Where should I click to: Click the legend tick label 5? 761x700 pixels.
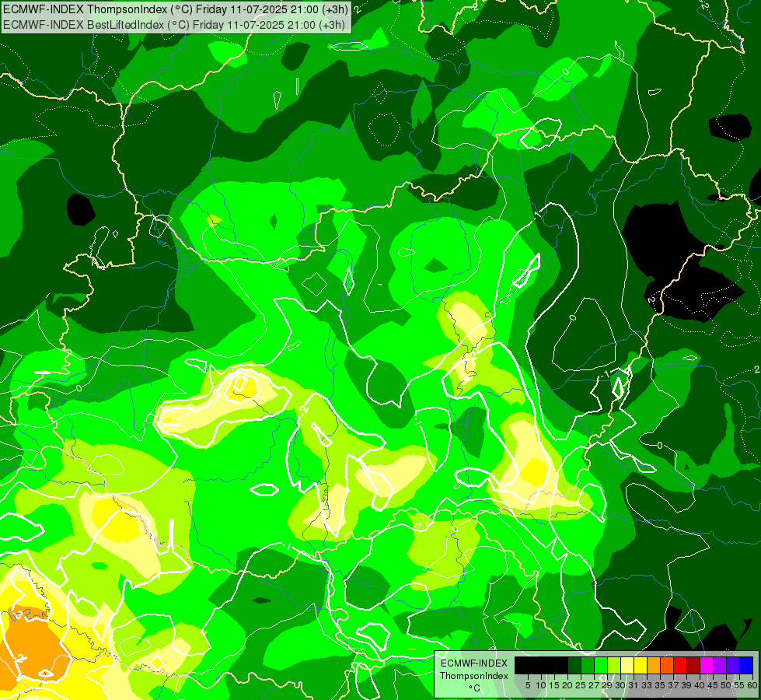click(528, 685)
